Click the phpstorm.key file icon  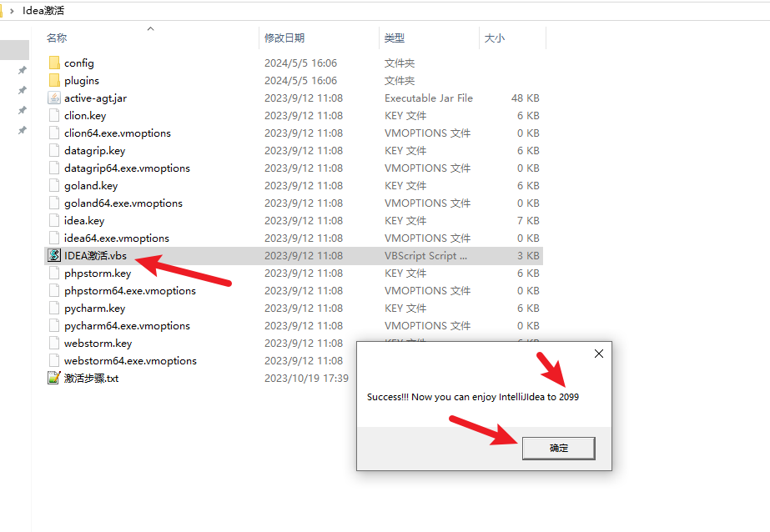point(54,274)
